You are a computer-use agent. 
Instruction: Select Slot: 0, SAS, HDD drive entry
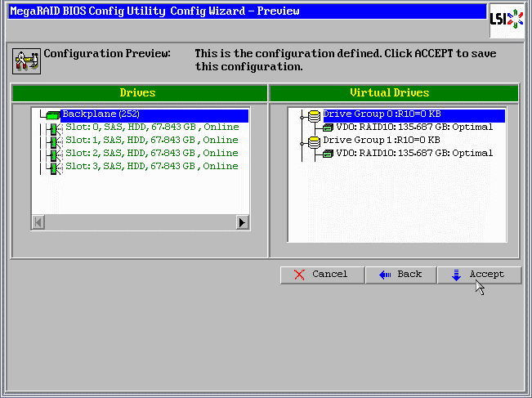click(x=152, y=127)
